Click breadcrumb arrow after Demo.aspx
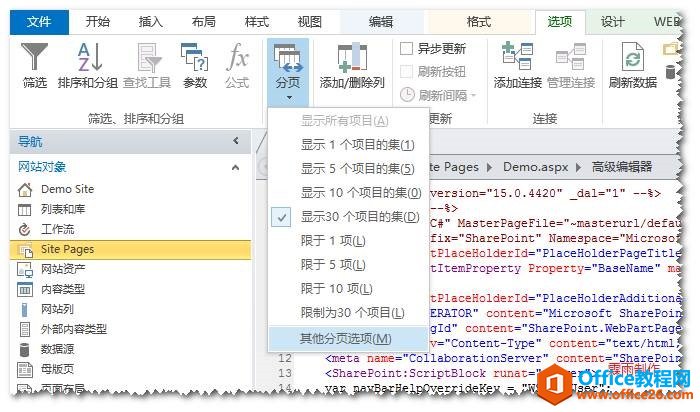Viewport: 700px width, 412px height. coord(579,167)
